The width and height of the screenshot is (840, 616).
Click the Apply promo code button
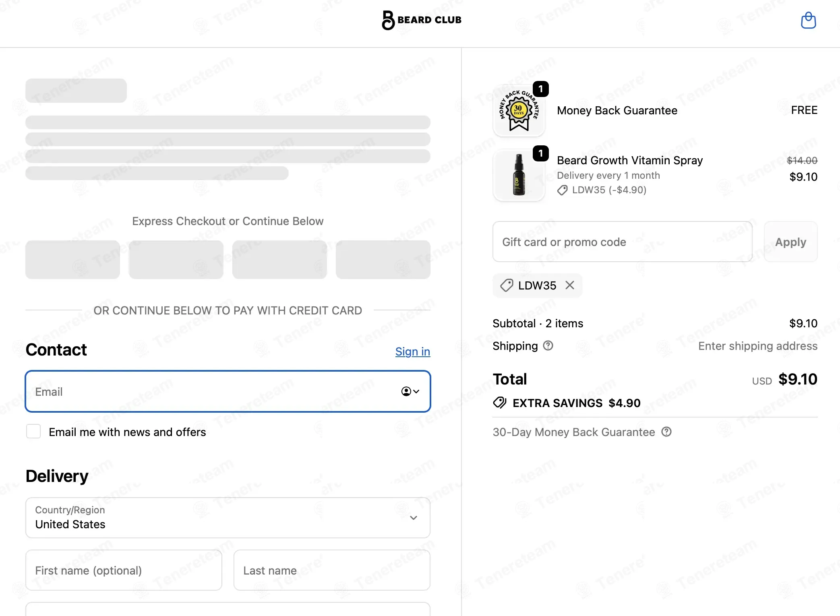click(791, 242)
